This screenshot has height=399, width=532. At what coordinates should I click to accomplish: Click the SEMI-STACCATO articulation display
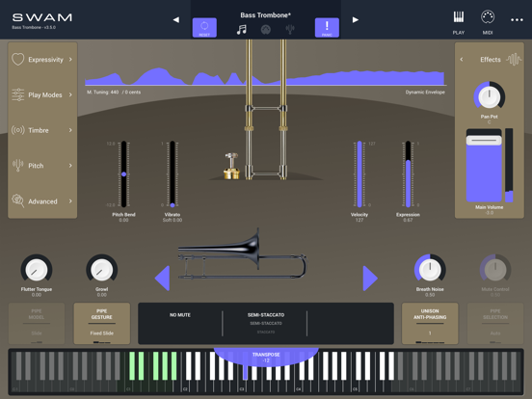(266, 315)
